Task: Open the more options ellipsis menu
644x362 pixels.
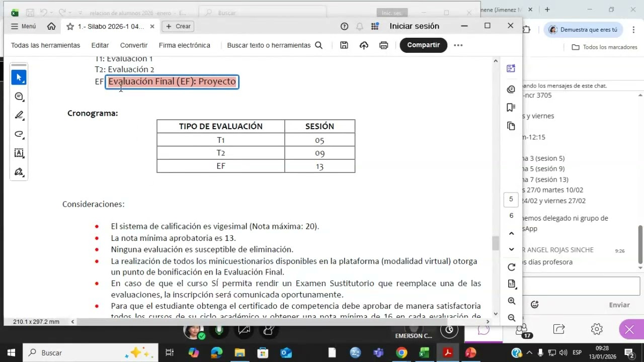Action: (x=458, y=45)
